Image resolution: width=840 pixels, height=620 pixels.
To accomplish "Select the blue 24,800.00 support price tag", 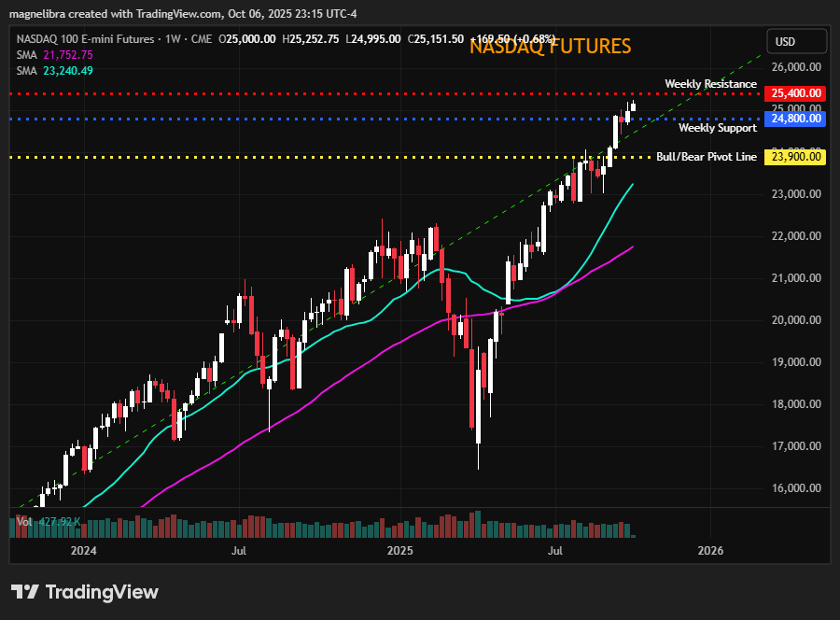I will 795,119.
